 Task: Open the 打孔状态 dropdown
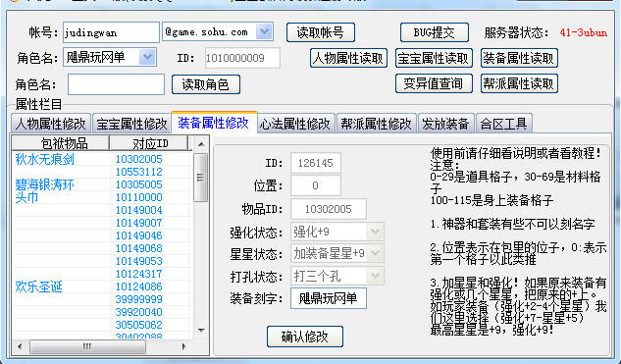375,276
